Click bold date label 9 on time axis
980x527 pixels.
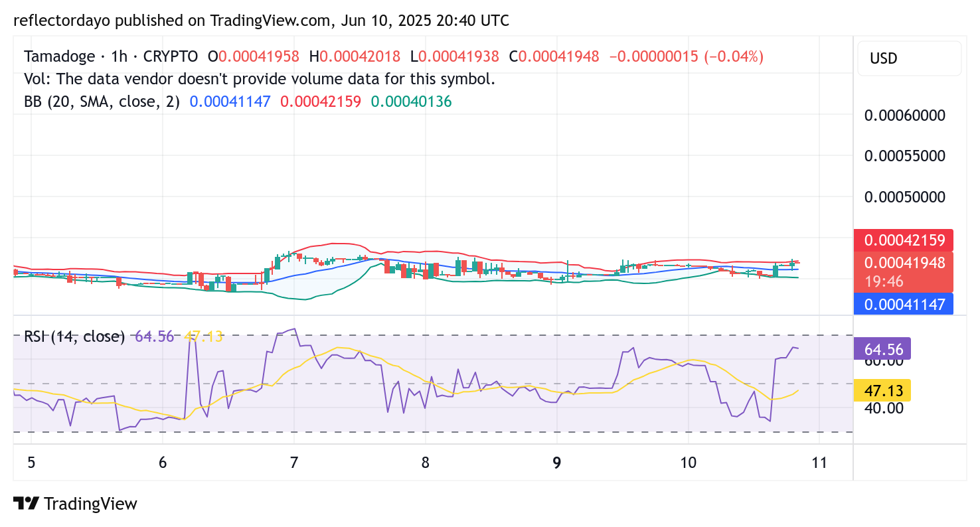tap(557, 463)
